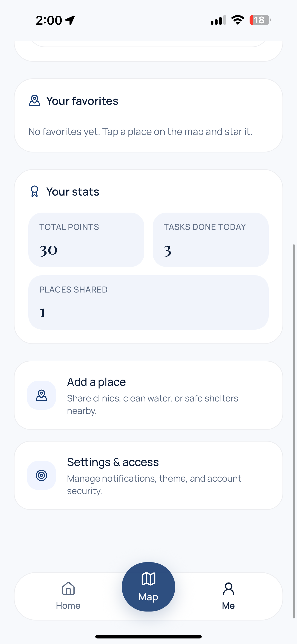Screen dimensions: 297x644
Task: Open the round Map button
Action: click(x=148, y=587)
